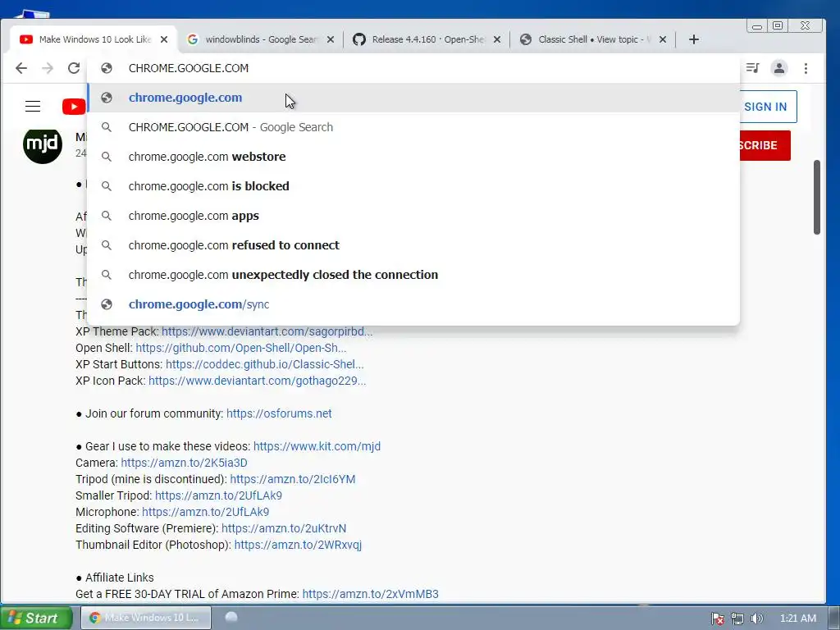Open the Open Shell github link
This screenshot has height=630, width=840.
point(241,348)
